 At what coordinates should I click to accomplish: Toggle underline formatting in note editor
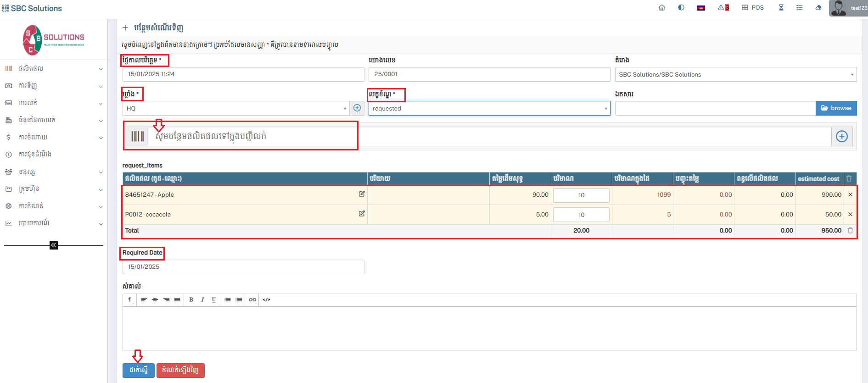[x=214, y=300]
